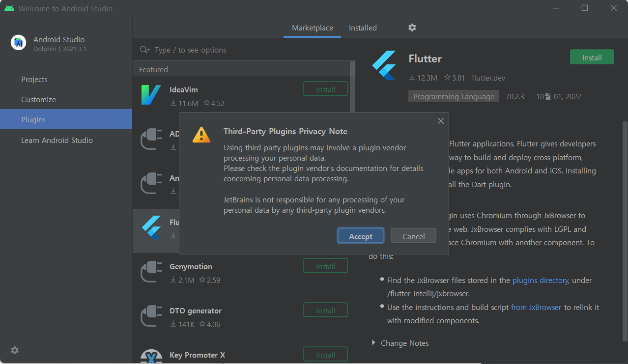Click the Android Studio logo in sidebar
Screen dimensions: 628x364
click(19, 43)
